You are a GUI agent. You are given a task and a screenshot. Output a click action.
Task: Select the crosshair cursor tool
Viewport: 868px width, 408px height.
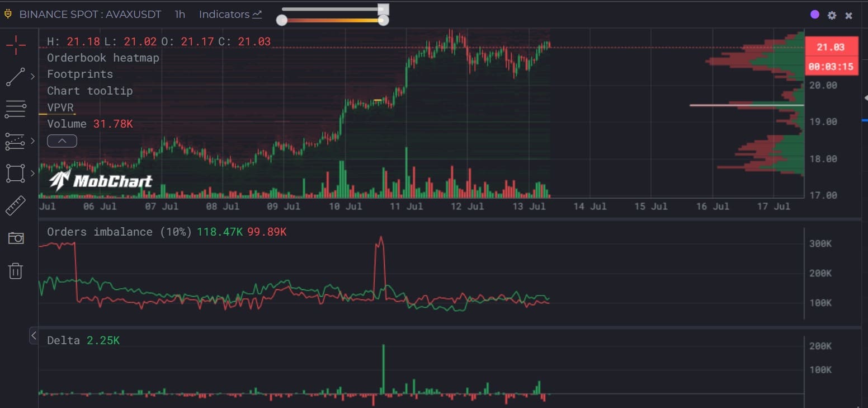pos(16,44)
